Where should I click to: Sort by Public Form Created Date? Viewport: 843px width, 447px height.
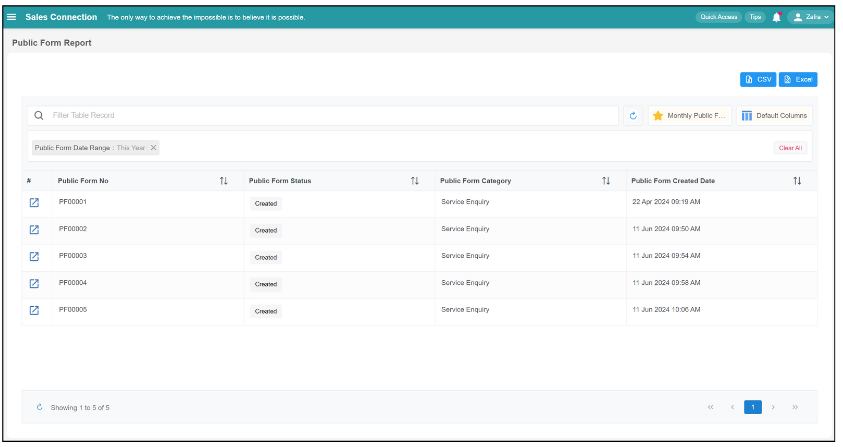click(797, 181)
